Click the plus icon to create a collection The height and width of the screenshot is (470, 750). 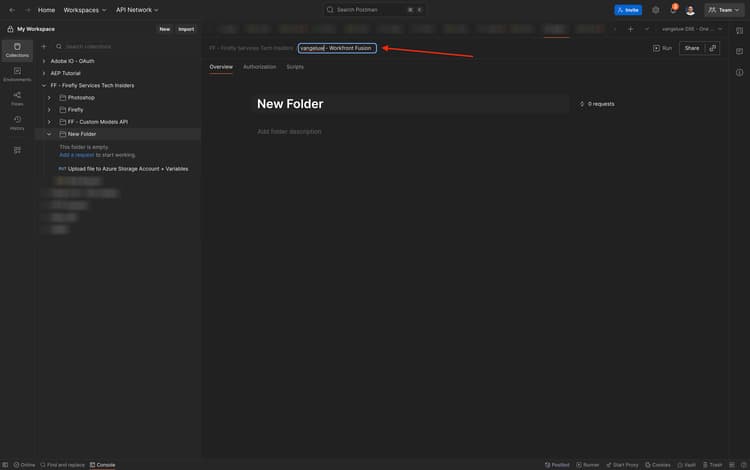(x=44, y=46)
